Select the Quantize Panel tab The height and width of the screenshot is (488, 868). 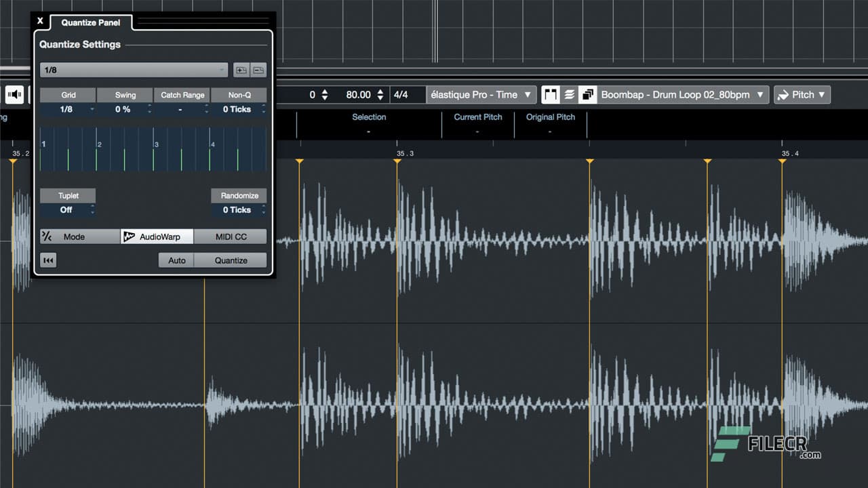91,22
